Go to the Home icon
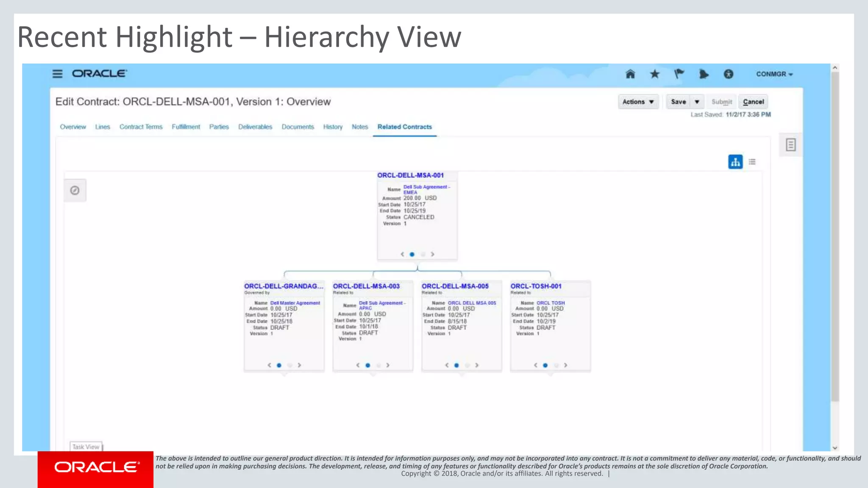 tap(630, 74)
